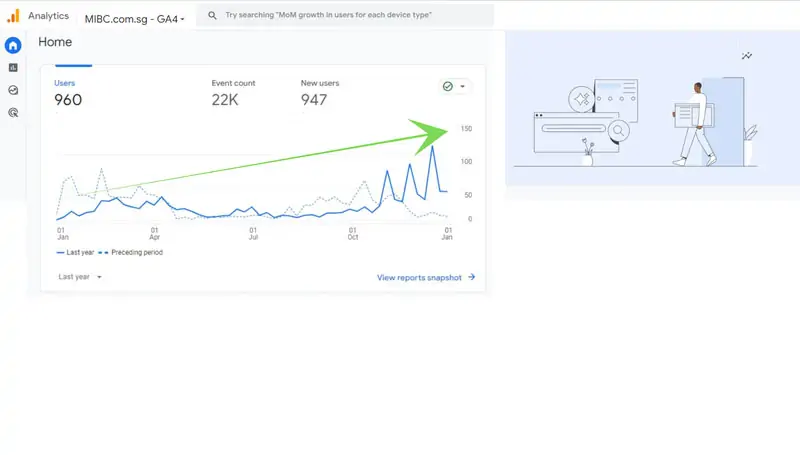Click the highest peak on the users chart
Image resolution: width=800 pixels, height=455 pixels.
pos(432,147)
